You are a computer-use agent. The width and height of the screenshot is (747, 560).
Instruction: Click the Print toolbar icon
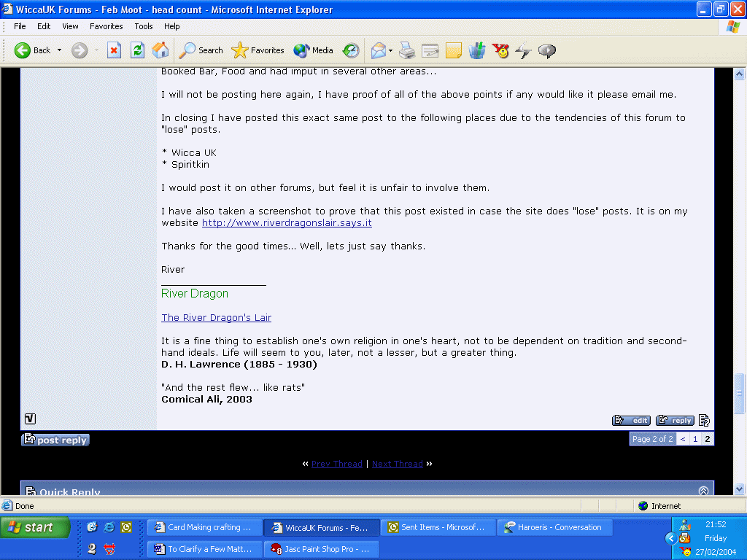[x=407, y=50]
